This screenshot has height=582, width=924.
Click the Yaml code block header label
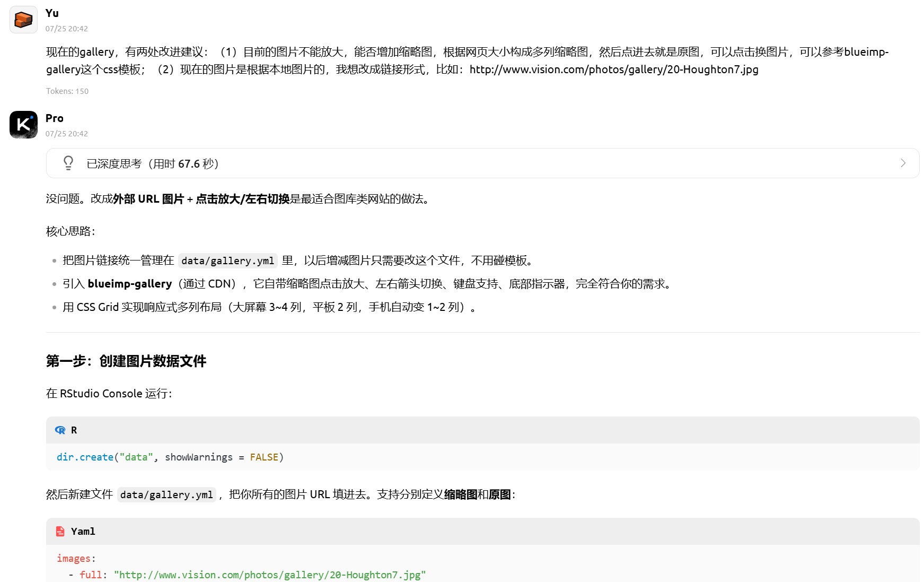pyautogui.click(x=83, y=532)
